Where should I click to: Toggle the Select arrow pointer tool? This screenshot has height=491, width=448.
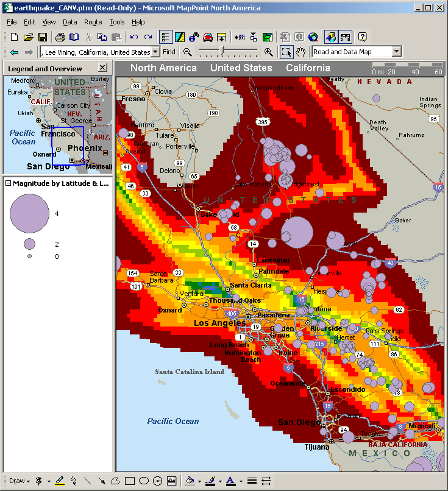(x=286, y=52)
